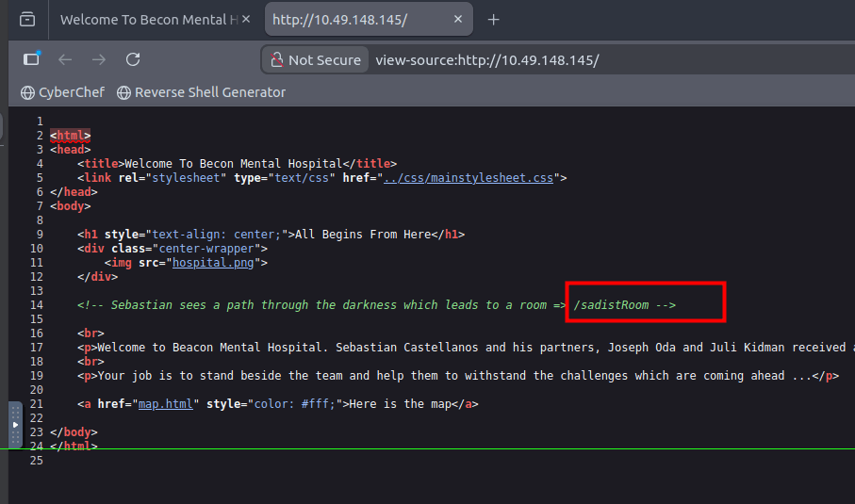The width and height of the screenshot is (855, 504).
Task: Reload the current page
Action: click(x=133, y=59)
